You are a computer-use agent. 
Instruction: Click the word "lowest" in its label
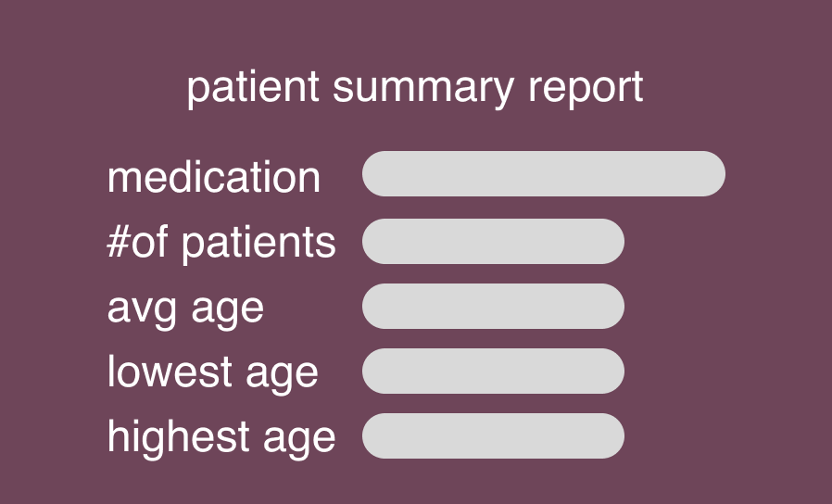(x=170, y=372)
